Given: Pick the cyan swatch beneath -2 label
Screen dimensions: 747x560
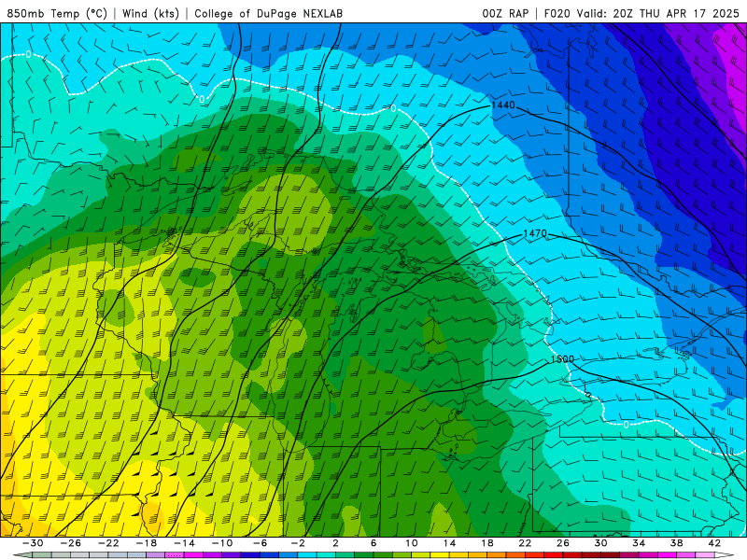Looking at the screenshot, I should (x=307, y=555).
